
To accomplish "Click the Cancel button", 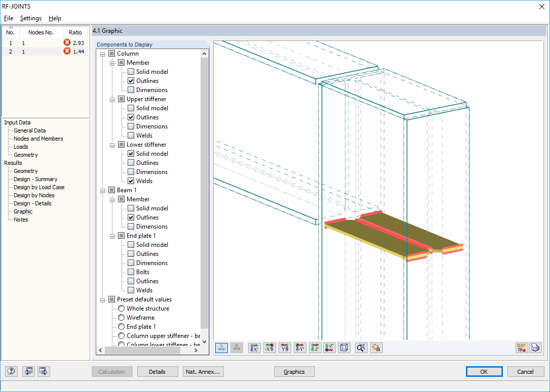I will click(x=525, y=372).
